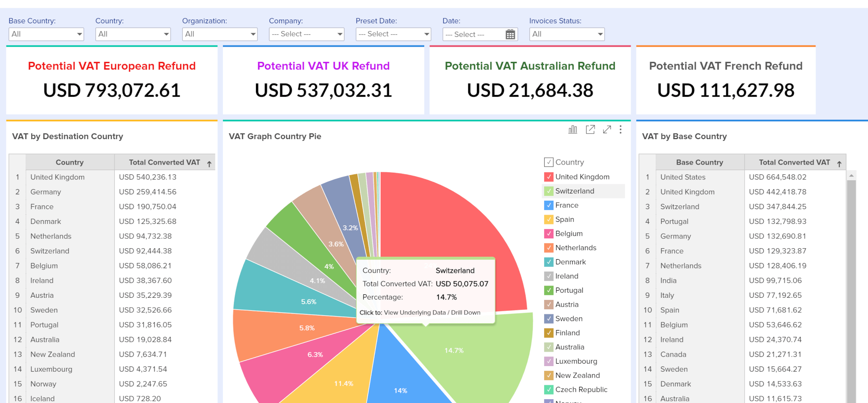Click India in the Base Country table
Image resolution: width=868 pixels, height=403 pixels.
pyautogui.click(x=668, y=280)
